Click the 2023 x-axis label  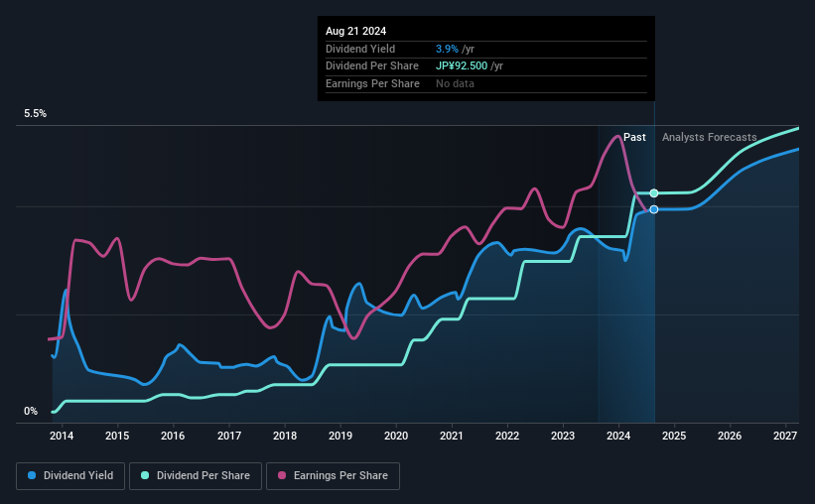click(563, 436)
